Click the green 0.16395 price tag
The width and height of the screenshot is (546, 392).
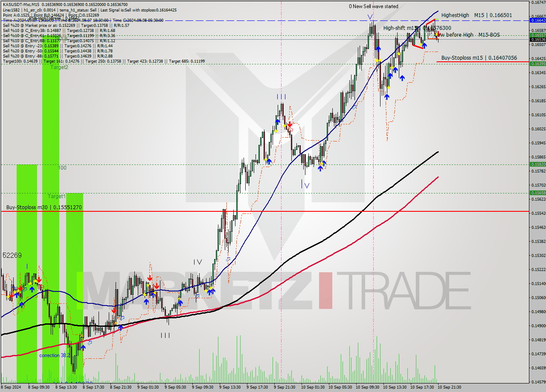537,63
